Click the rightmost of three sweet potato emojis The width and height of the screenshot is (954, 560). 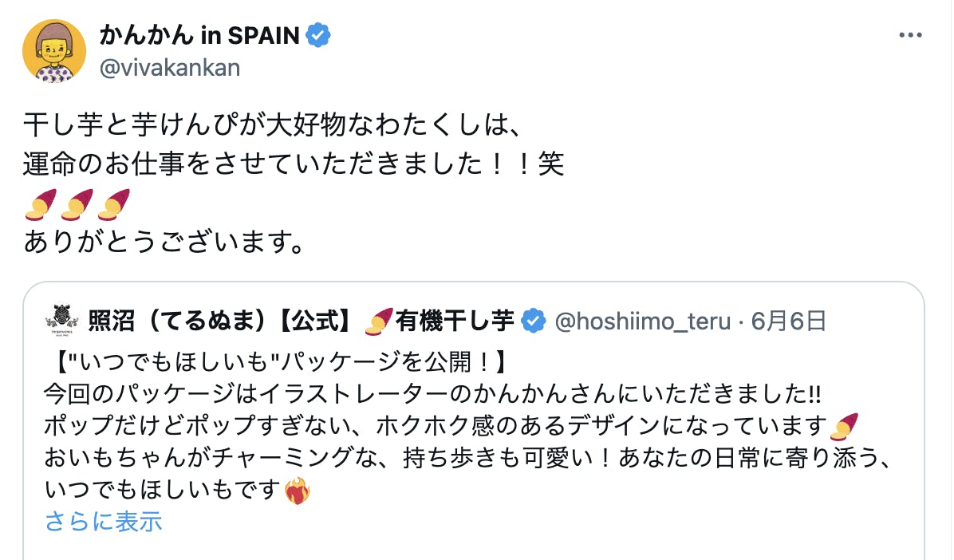tap(115, 203)
